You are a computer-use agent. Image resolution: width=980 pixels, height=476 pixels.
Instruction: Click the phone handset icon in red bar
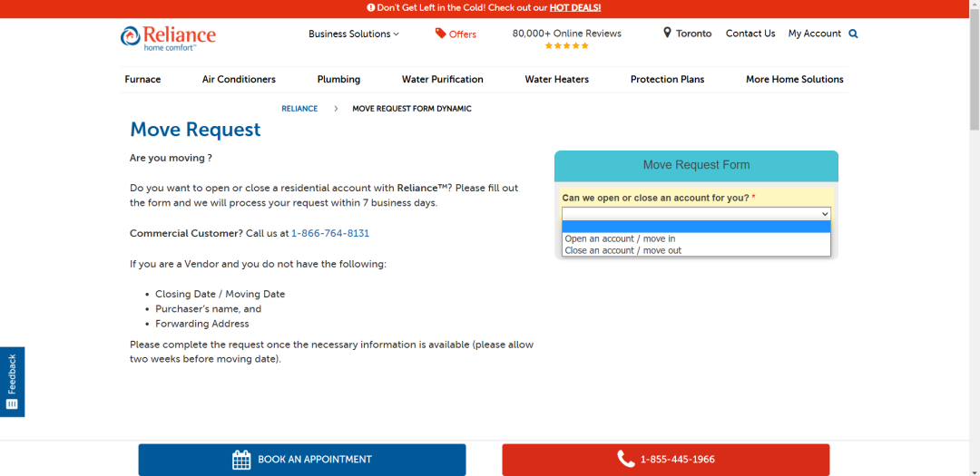coord(625,459)
